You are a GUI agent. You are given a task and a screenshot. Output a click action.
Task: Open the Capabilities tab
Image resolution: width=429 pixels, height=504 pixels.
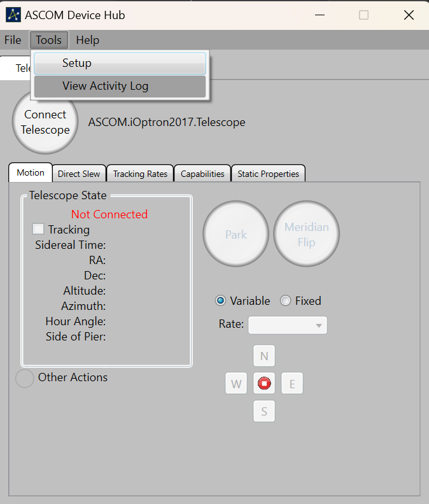pyautogui.click(x=202, y=174)
